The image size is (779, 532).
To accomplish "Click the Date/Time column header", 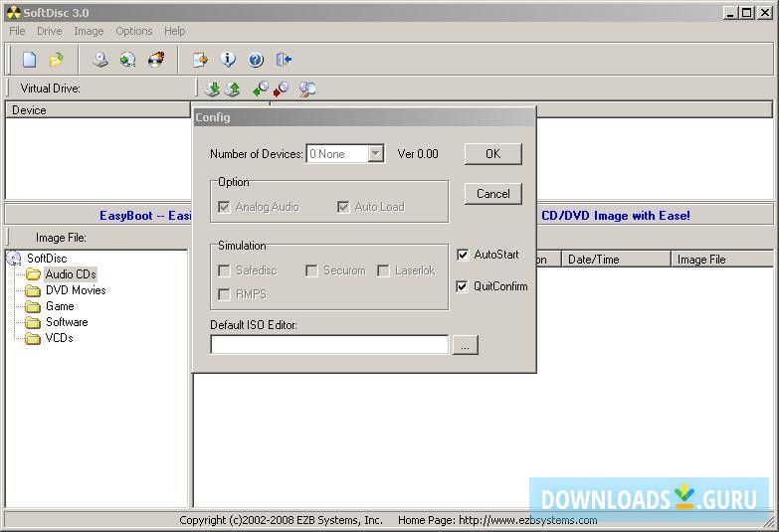I will coord(616,260).
